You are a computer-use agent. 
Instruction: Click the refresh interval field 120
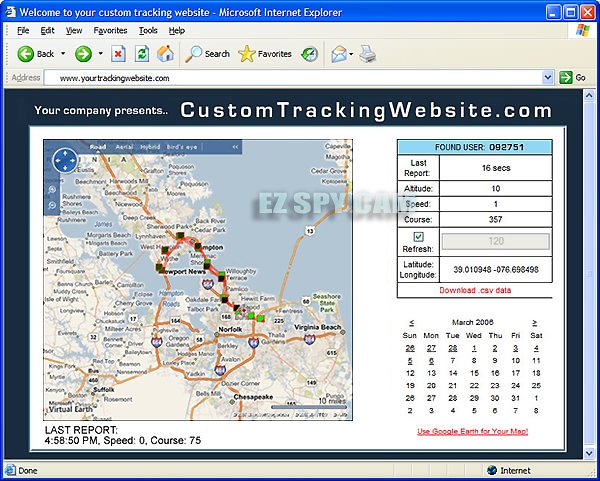[496, 241]
